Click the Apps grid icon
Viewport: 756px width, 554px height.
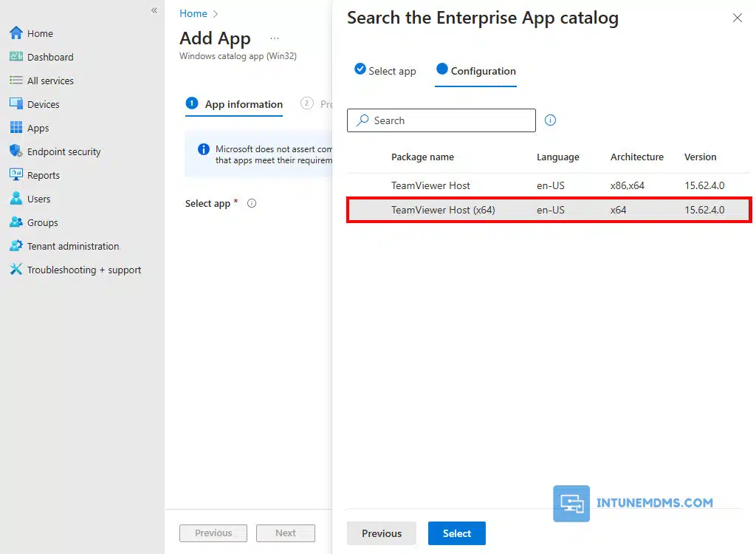click(x=16, y=127)
